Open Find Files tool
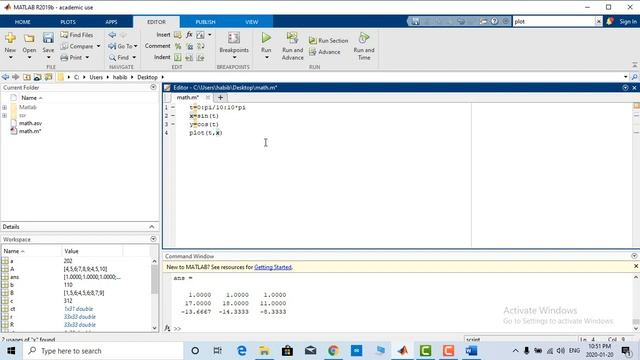 point(77,35)
